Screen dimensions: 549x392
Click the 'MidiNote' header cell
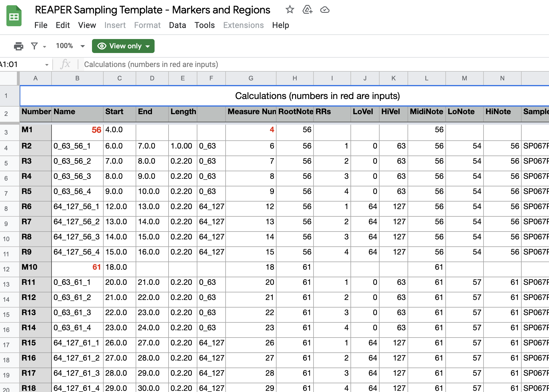(x=427, y=114)
